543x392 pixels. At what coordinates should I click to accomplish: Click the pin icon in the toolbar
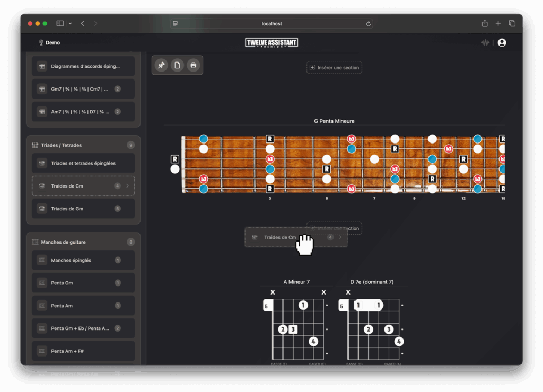tap(161, 65)
